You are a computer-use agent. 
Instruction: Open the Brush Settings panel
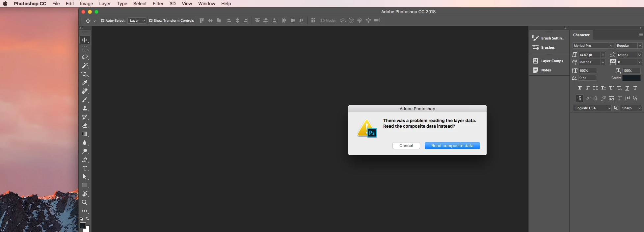click(x=549, y=38)
